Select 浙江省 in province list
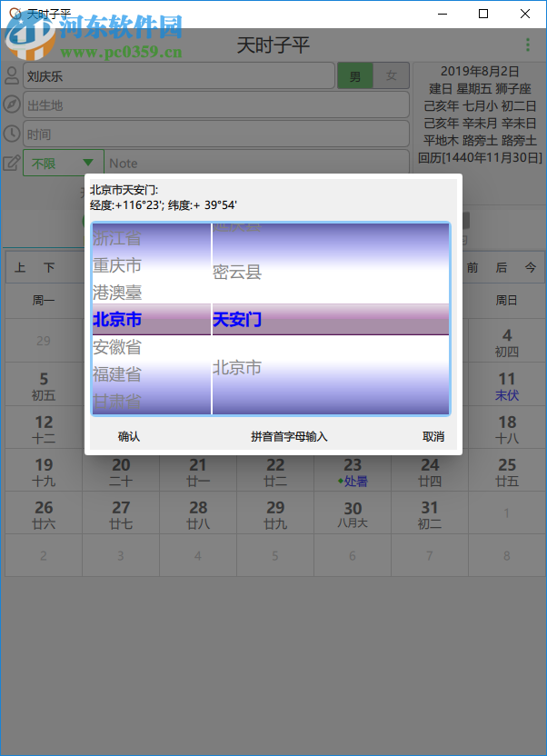The image size is (547, 756). tap(152, 238)
